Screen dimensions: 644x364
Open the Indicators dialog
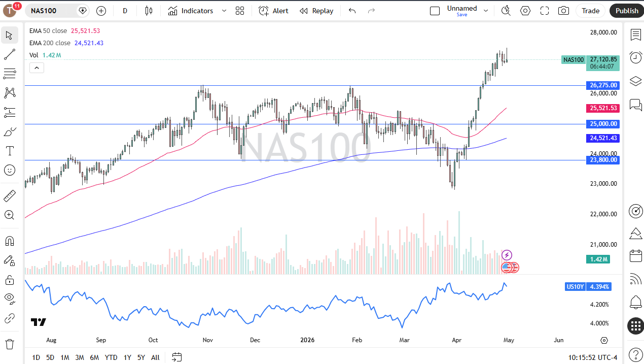[191, 11]
